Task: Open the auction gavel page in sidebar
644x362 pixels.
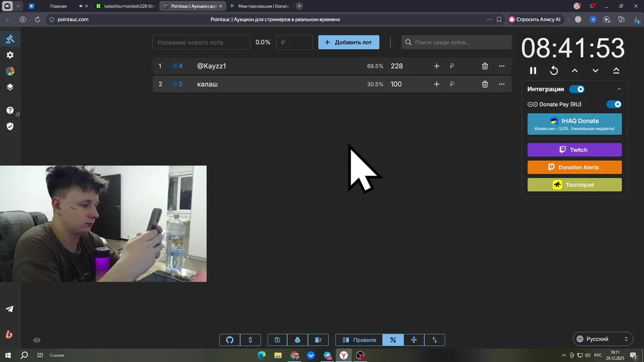Action: [x=10, y=39]
